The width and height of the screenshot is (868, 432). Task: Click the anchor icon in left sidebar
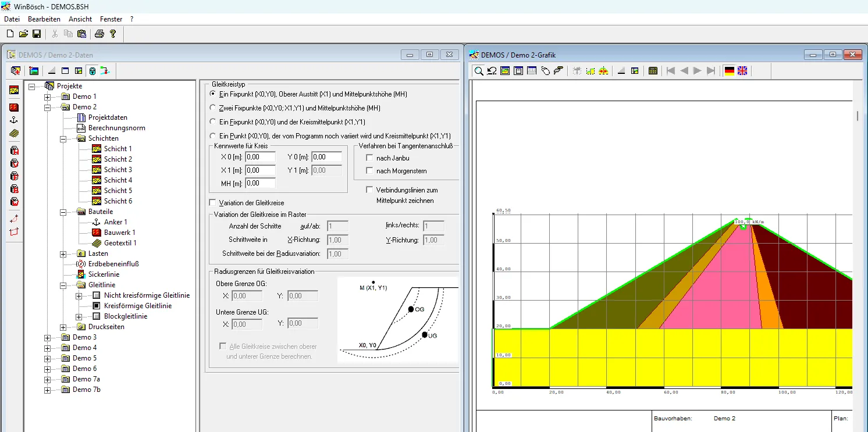pyautogui.click(x=14, y=120)
